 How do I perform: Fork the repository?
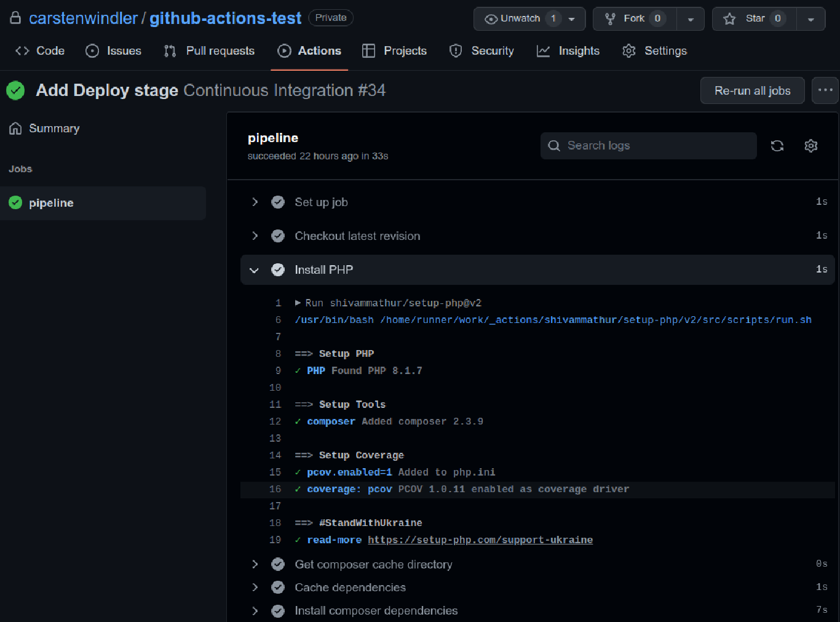click(635, 18)
